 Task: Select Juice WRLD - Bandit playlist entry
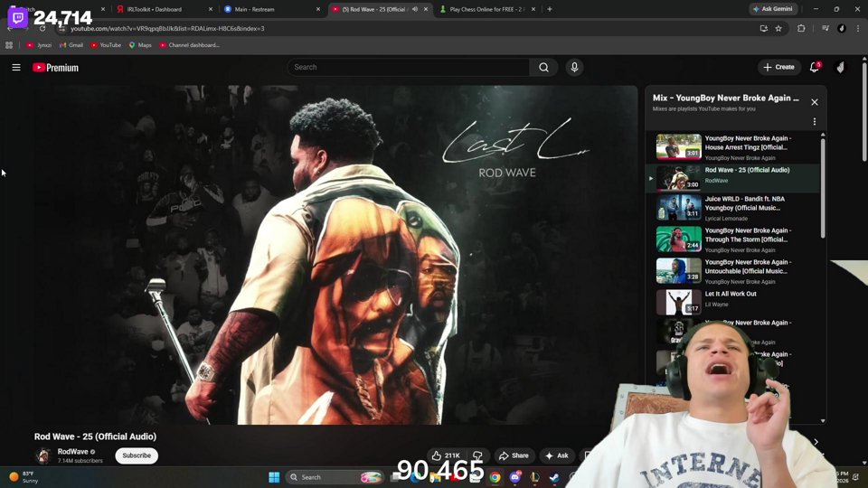coord(733,208)
